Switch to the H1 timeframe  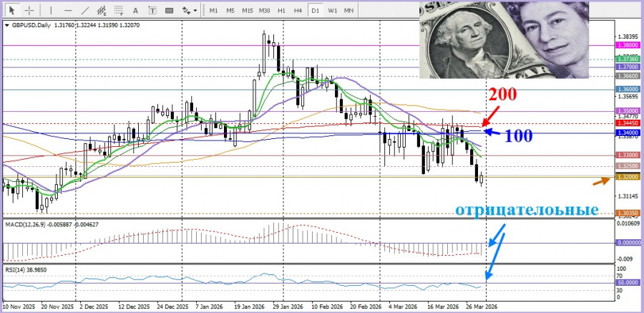(281, 11)
